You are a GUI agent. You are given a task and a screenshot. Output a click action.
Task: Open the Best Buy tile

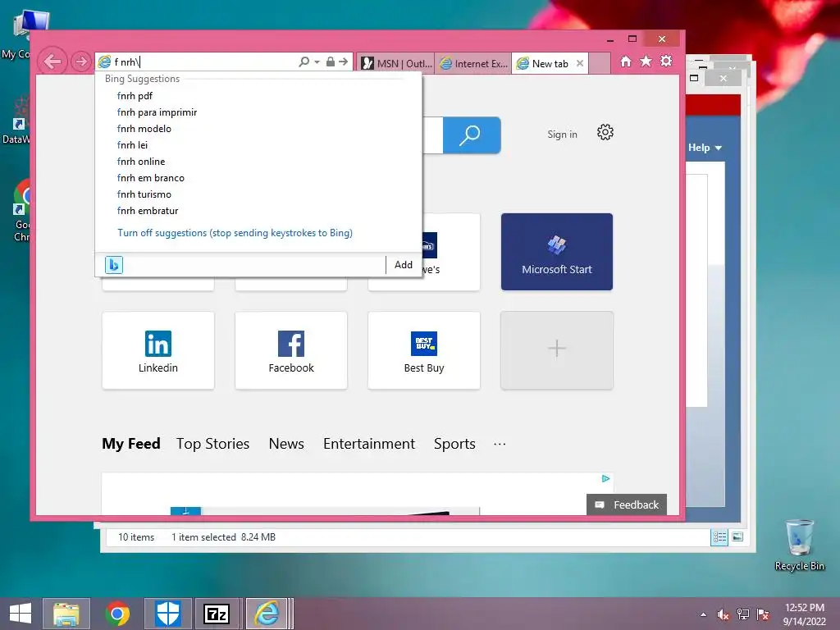click(x=424, y=350)
